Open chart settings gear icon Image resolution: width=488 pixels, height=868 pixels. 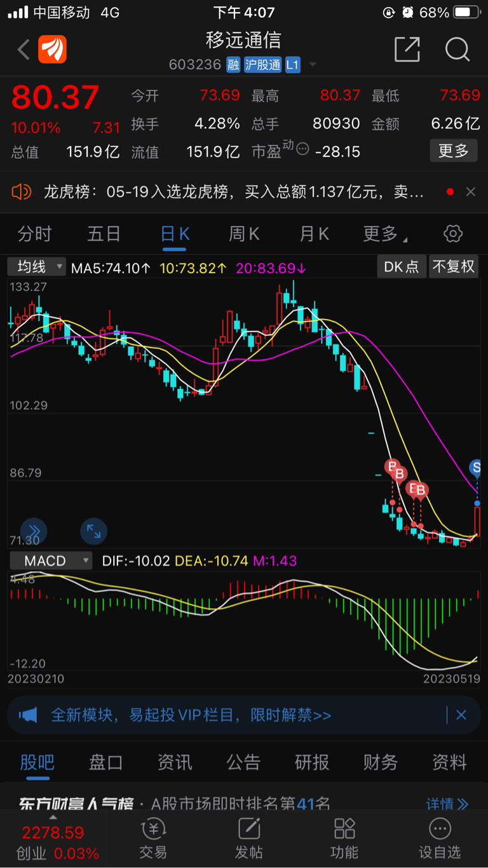453,234
